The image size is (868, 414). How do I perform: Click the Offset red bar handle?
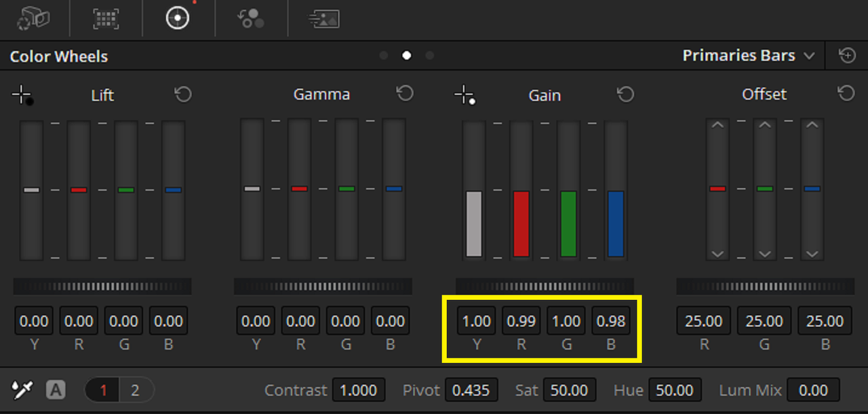(717, 189)
